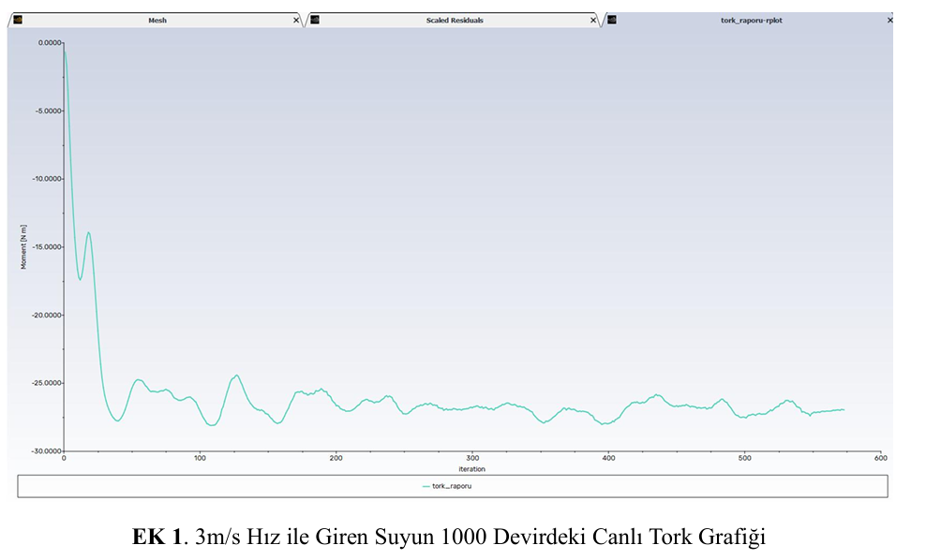Select the tork_raporu legend text
This screenshot has height=560, width=926.
tap(452, 486)
